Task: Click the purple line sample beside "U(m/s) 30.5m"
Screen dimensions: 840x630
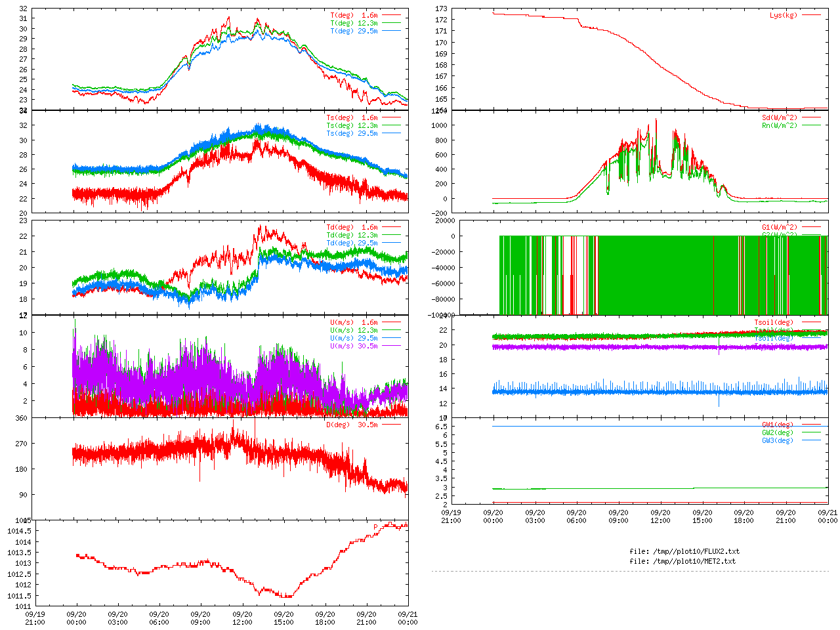Action: pyautogui.click(x=391, y=346)
